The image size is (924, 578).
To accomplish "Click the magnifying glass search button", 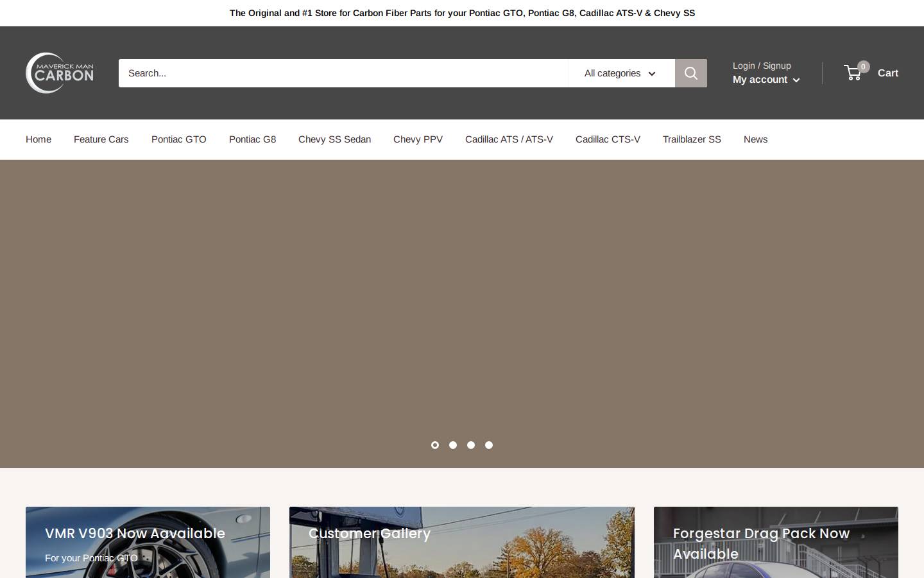I will tap(691, 73).
